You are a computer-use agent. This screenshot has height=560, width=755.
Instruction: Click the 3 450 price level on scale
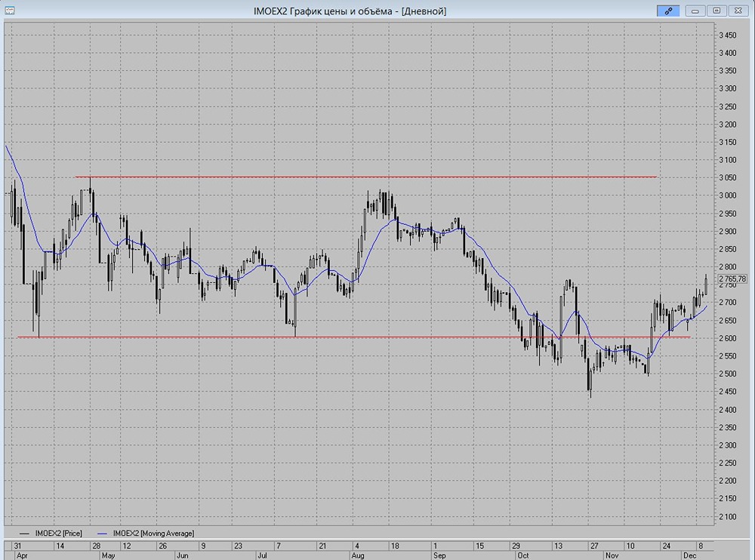click(727, 35)
